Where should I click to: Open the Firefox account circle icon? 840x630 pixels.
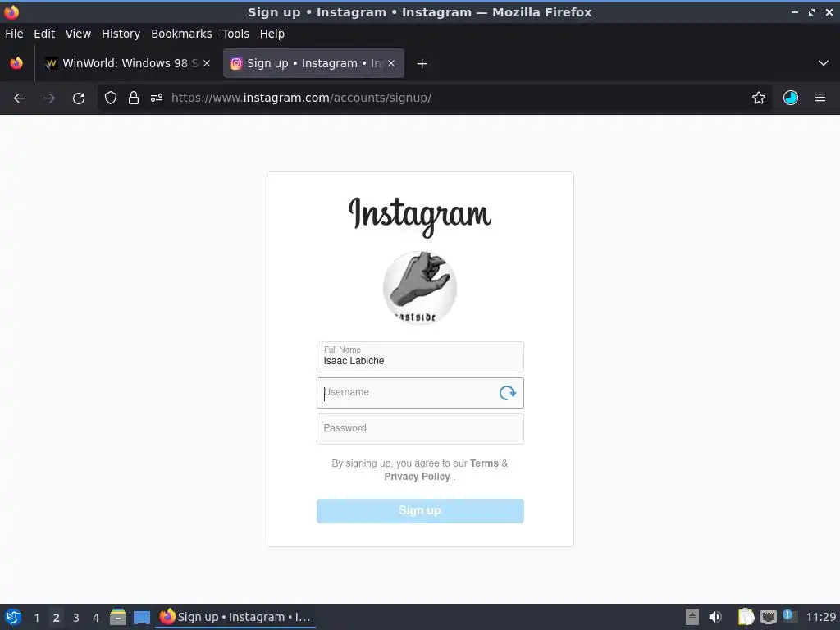click(791, 98)
